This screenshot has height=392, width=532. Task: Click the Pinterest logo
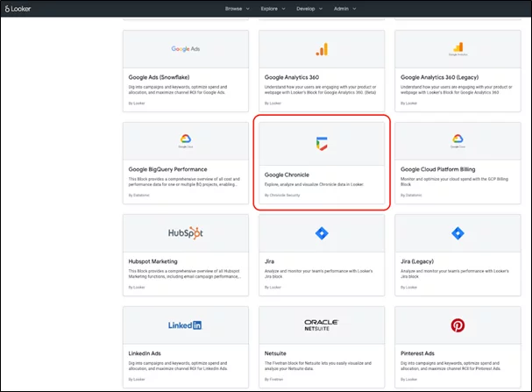coord(458,325)
